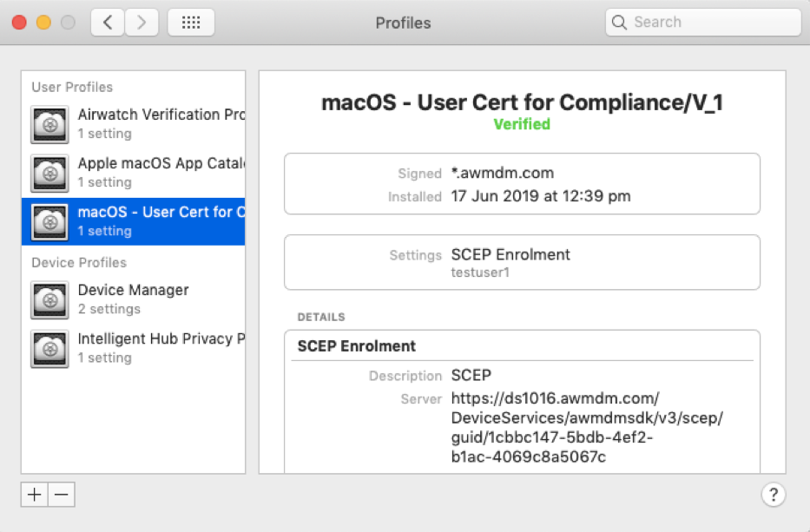Image resolution: width=810 pixels, height=532 pixels.
Task: Navigate forward using the forward arrow
Action: coord(142,22)
